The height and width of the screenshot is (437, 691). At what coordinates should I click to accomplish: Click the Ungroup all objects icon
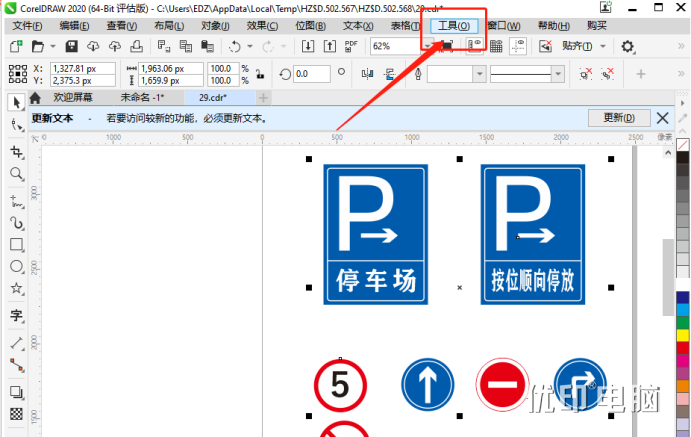pos(608,74)
